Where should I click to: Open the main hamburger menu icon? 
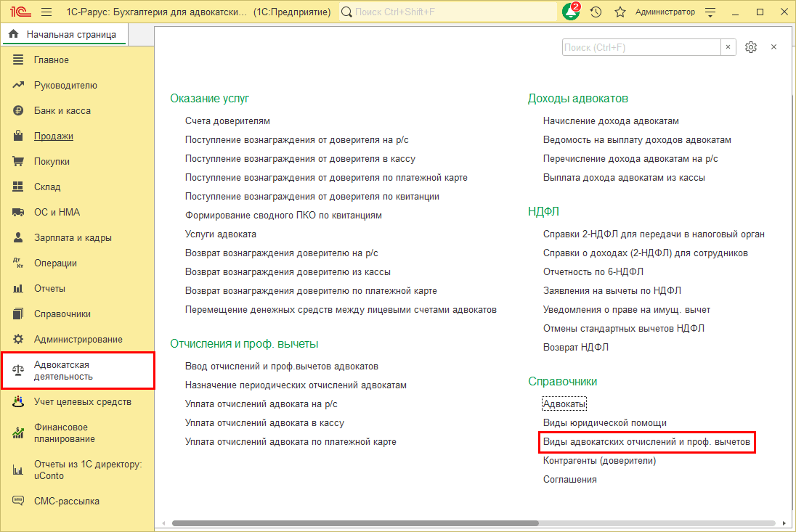coord(46,12)
